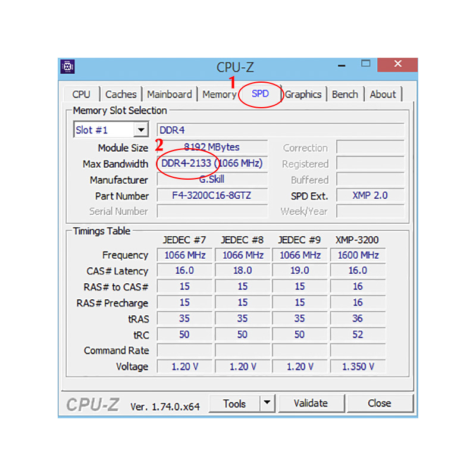Open the About tab

click(383, 94)
